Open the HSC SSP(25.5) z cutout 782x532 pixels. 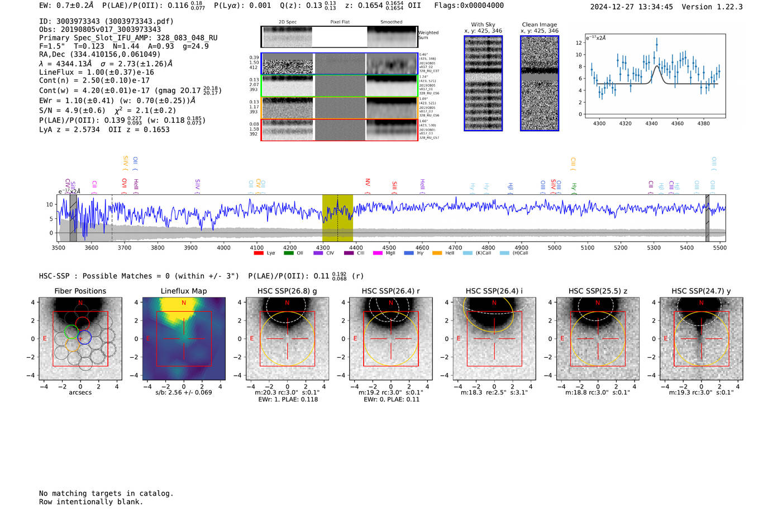point(598,339)
